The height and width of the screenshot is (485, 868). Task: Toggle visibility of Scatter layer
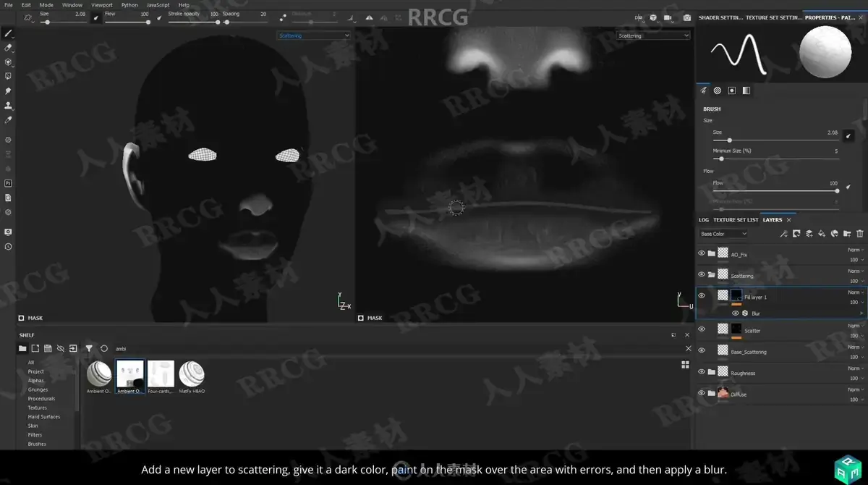click(702, 329)
